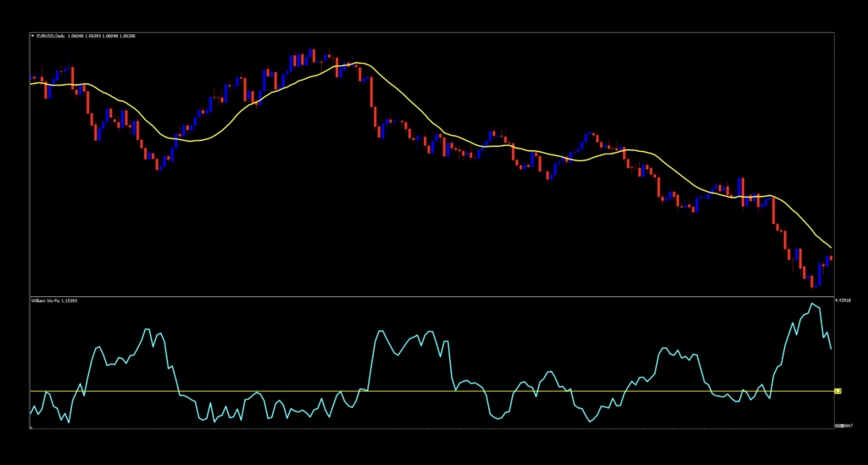Select the yellow horizontal level line in indicator window

click(x=424, y=391)
